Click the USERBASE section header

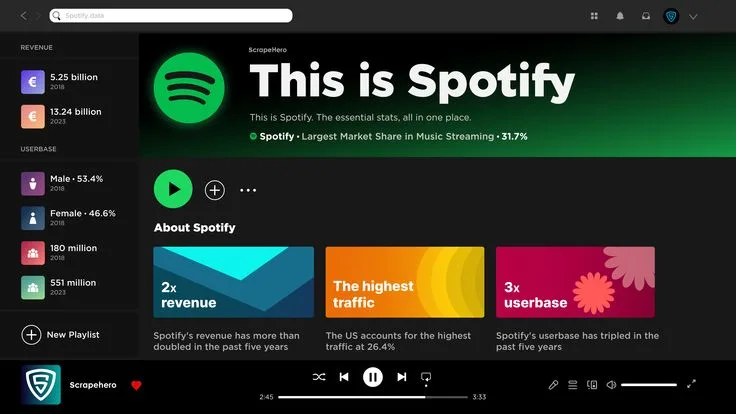point(38,149)
